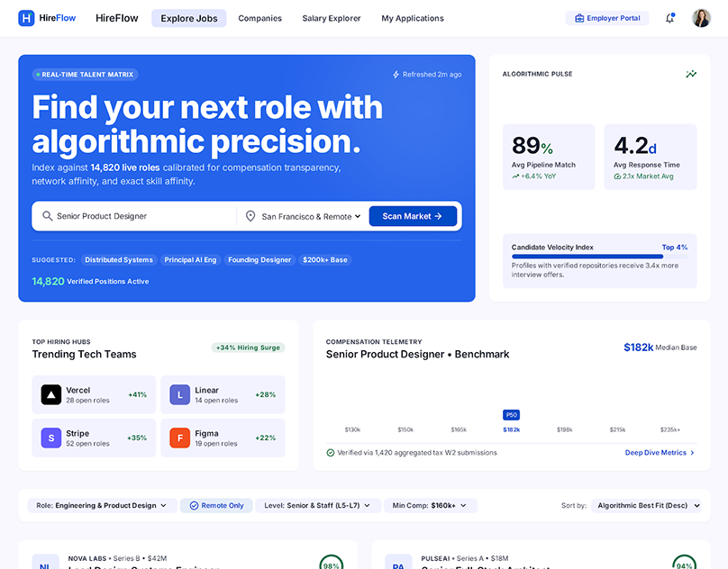Click the briefcase icon in Employer Portal
This screenshot has height=569, width=728.
click(579, 18)
